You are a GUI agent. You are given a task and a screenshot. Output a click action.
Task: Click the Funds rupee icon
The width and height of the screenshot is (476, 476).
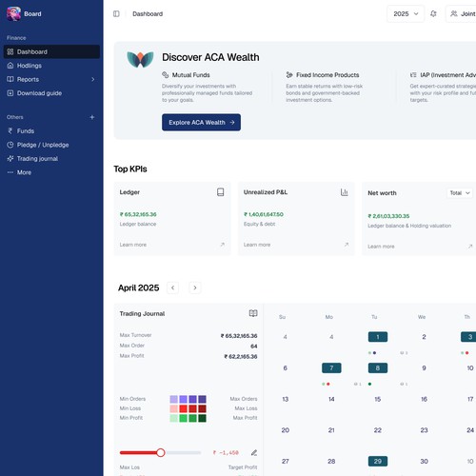coord(10,130)
